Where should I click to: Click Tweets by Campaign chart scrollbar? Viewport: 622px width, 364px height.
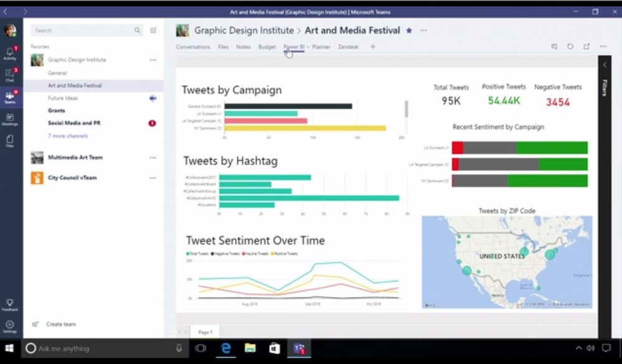tap(406, 109)
